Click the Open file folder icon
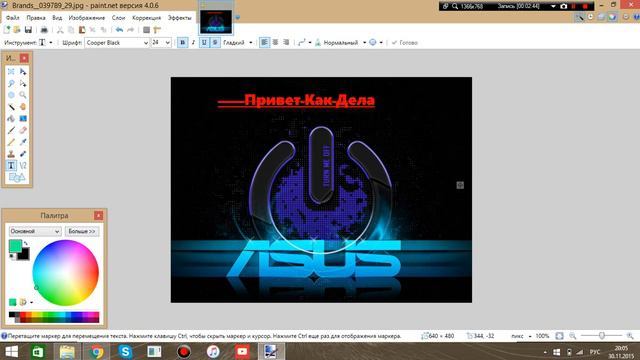Viewport: 640px width, 360px height. (x=17, y=30)
